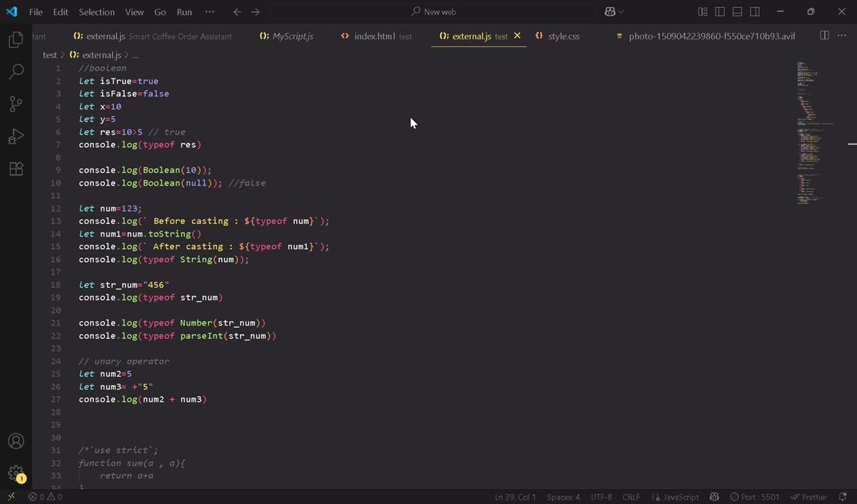857x504 pixels.
Task: Click the string "456" on line 18
Action: click(x=156, y=285)
